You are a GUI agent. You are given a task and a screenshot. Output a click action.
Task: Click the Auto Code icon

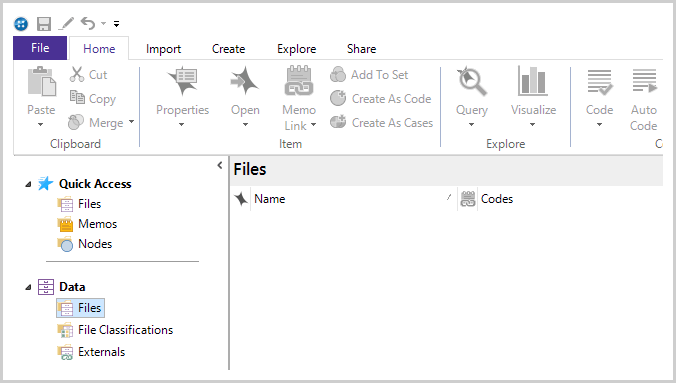coord(644,81)
